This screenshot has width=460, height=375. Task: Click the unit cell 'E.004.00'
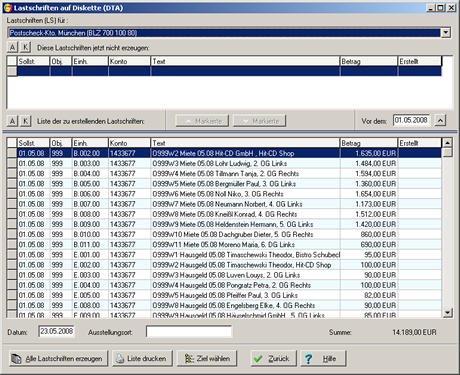pos(90,285)
